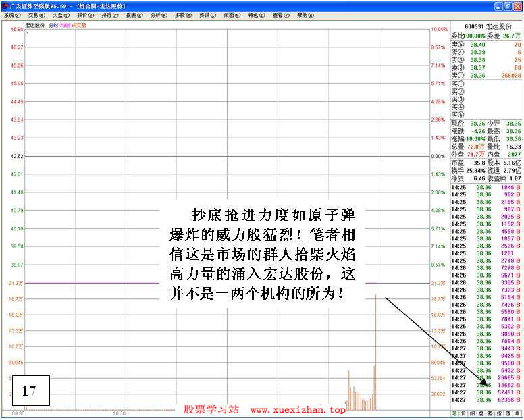Click the tallest volume spike bar
Viewport: 524px width, 420px height.
376,352
